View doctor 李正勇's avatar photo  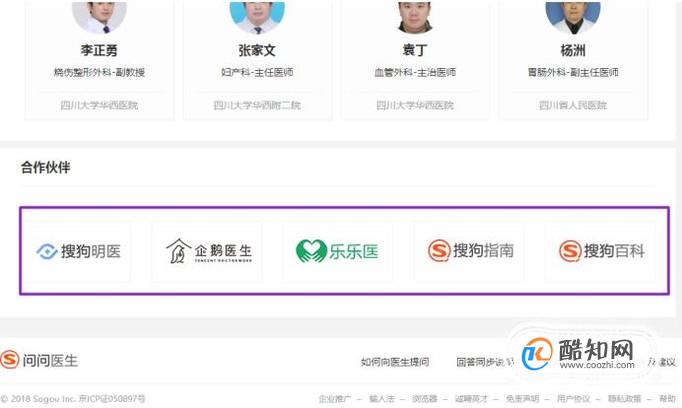(99, 17)
